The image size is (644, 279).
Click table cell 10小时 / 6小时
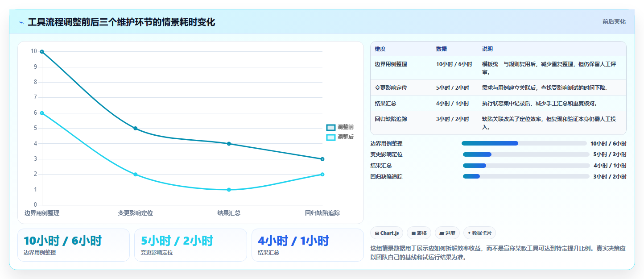click(454, 64)
